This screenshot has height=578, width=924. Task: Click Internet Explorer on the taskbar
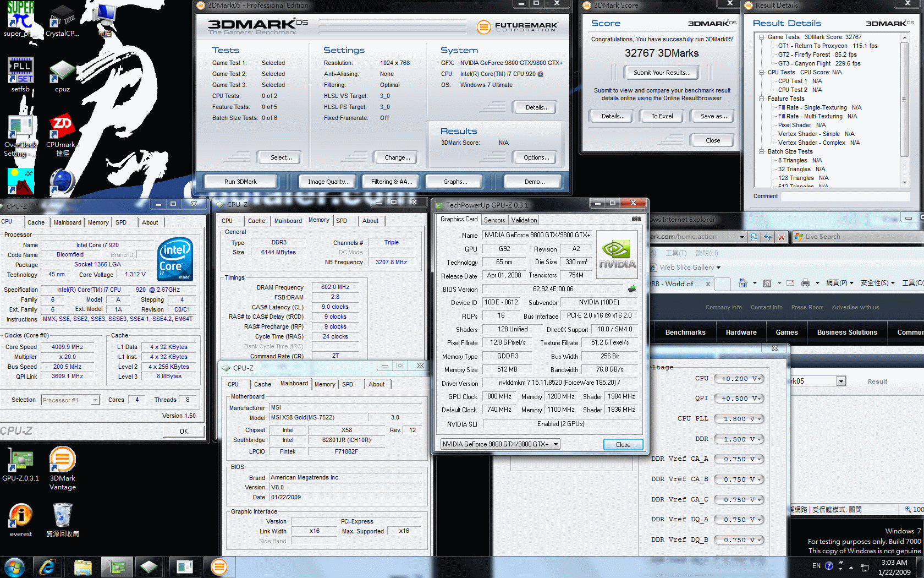[x=47, y=567]
